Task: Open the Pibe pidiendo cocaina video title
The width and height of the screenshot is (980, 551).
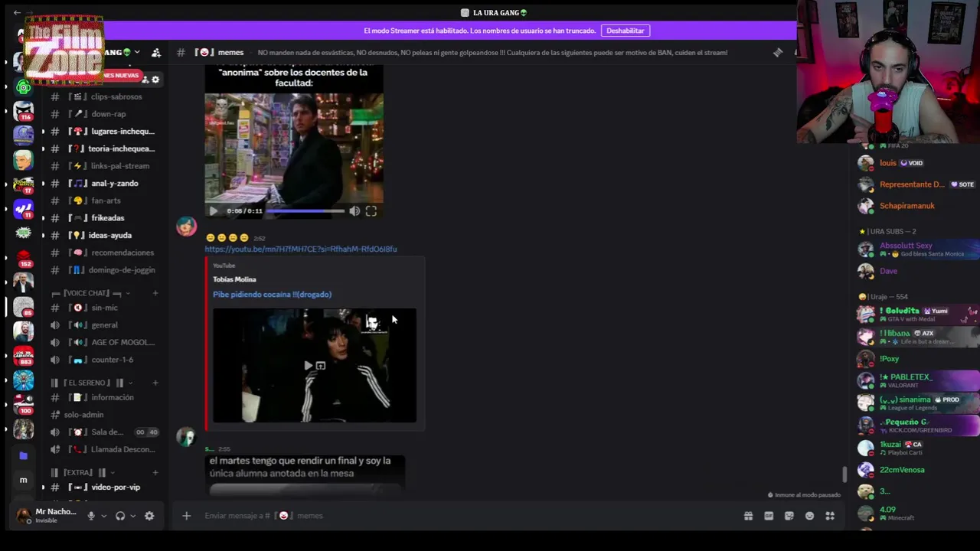Action: coord(272,294)
